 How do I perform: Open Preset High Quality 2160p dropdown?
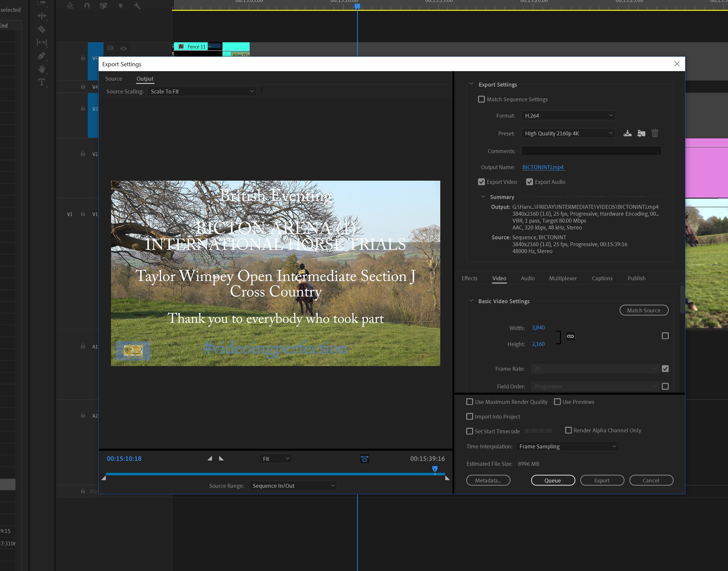tap(568, 133)
